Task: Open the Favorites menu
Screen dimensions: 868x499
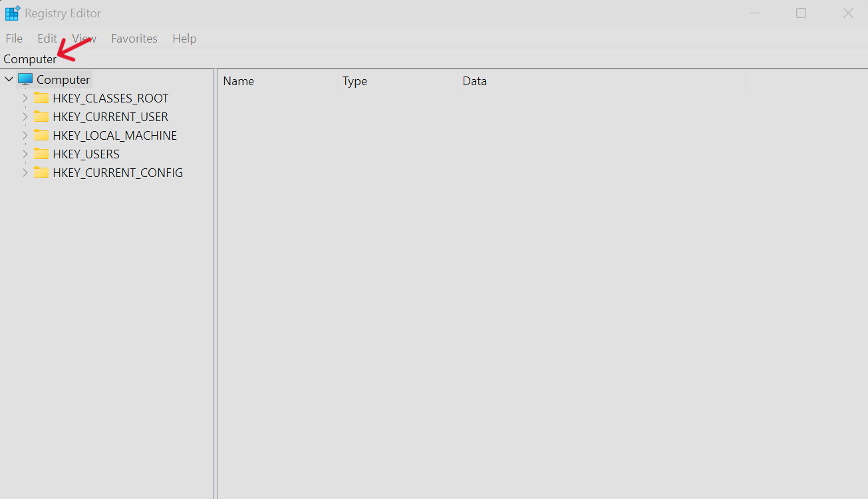Action: [x=134, y=39]
